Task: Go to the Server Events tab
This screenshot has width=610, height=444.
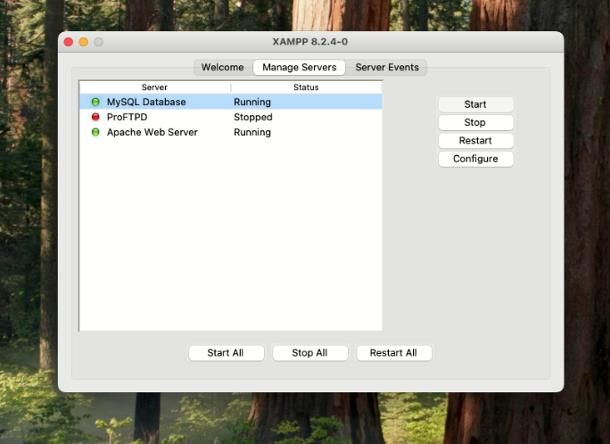Action: tap(387, 67)
